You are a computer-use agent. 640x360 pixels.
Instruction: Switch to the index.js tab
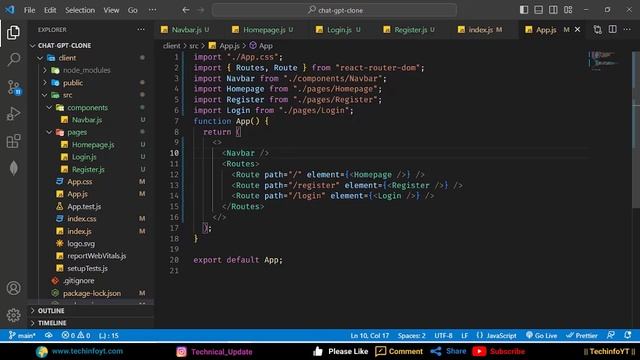tap(480, 29)
